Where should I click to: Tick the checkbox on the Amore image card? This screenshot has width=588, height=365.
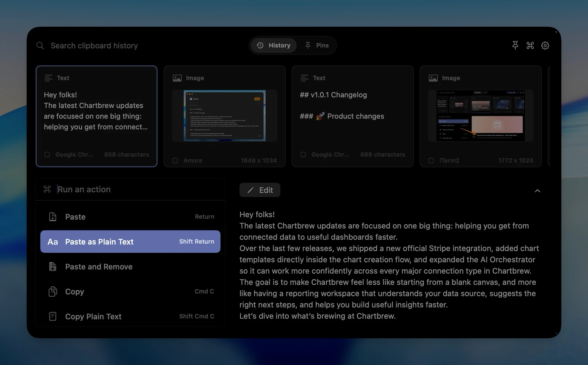(x=175, y=161)
